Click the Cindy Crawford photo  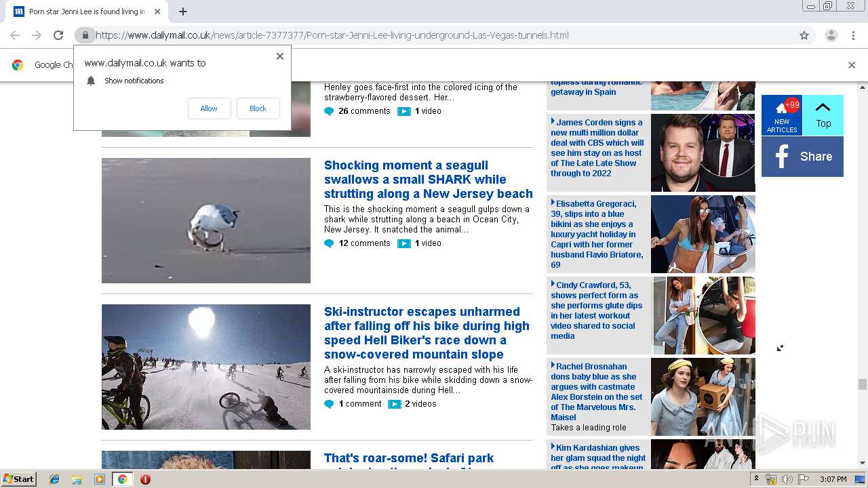coord(703,315)
